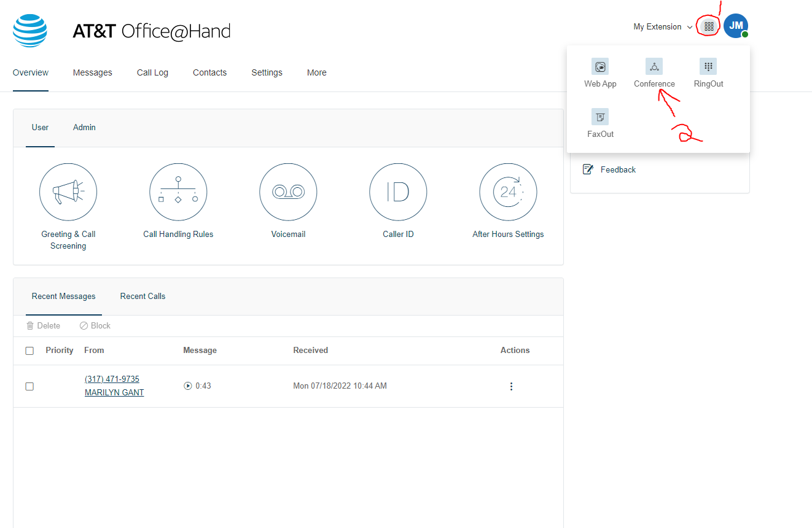This screenshot has width=812, height=528.
Task: Open the JM profile avatar
Action: [736, 26]
